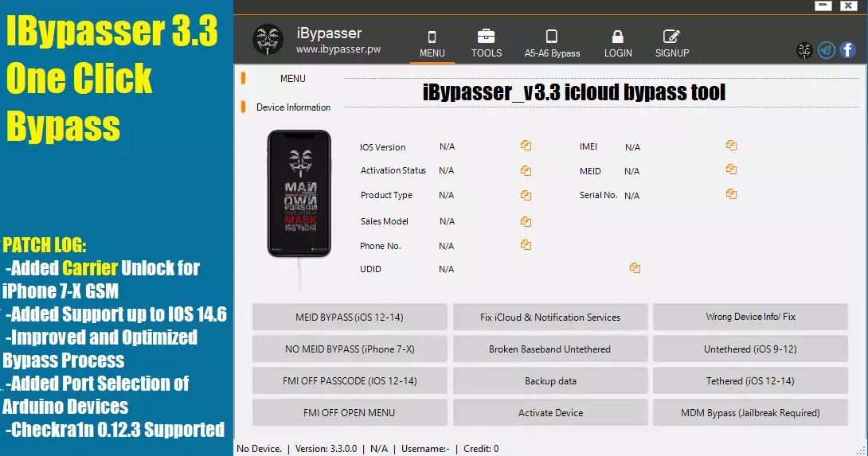Copy the IOS Version value

(526, 146)
